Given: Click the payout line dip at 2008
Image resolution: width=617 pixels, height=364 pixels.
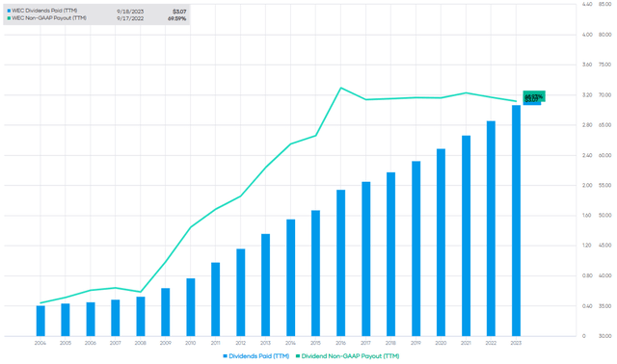Looking at the screenshot, I should pyautogui.click(x=141, y=292).
